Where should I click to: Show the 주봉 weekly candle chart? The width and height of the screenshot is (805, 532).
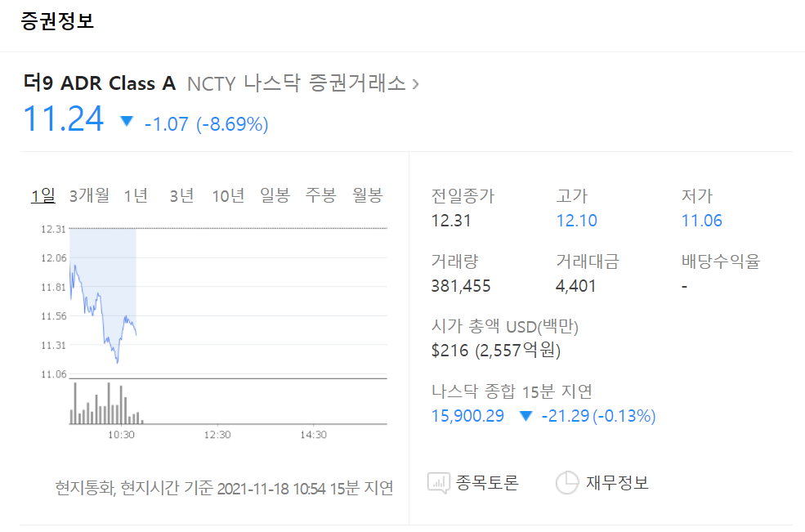[321, 195]
